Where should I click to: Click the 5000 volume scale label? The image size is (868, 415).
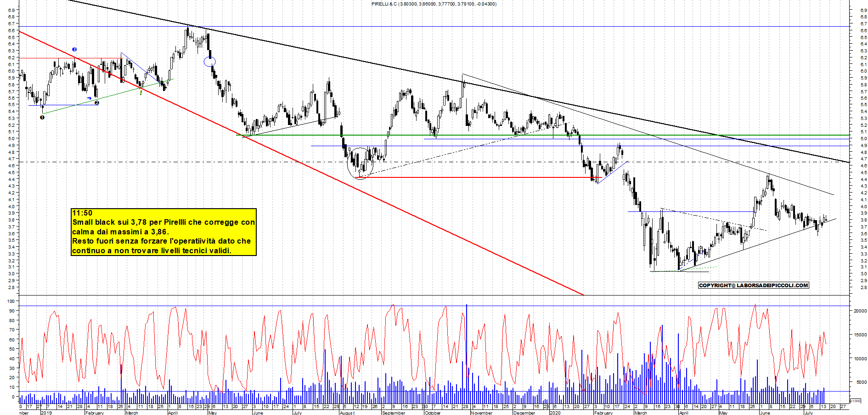[861, 382]
